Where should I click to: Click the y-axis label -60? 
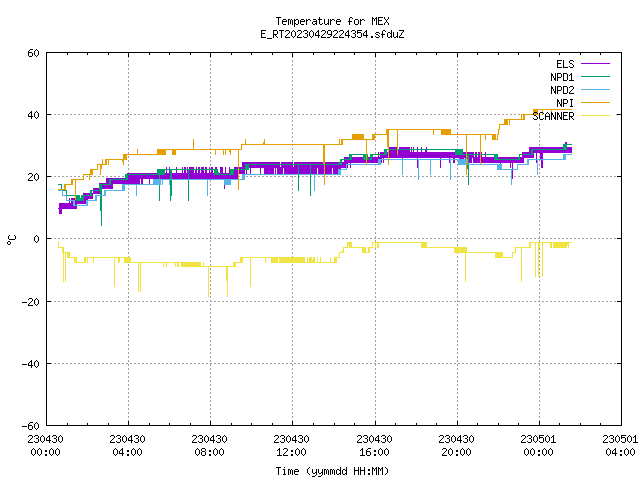31,426
